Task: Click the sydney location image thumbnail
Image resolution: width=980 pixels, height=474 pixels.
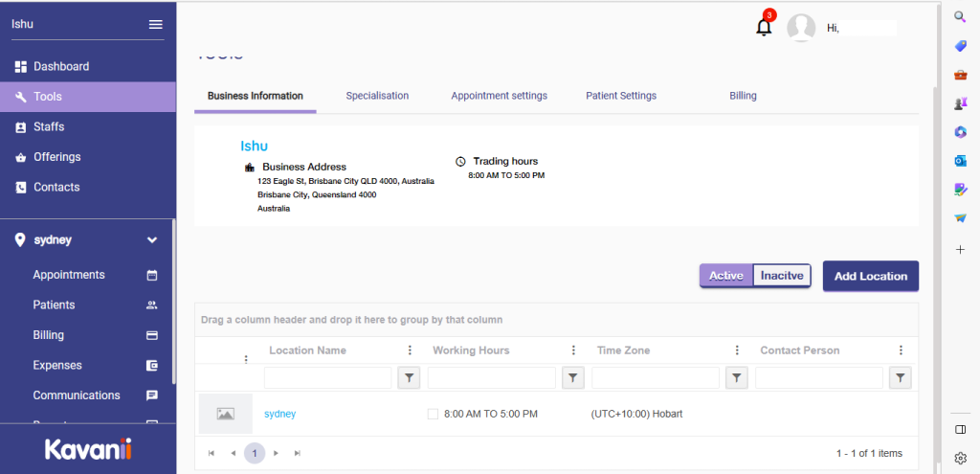Action: tap(226, 414)
